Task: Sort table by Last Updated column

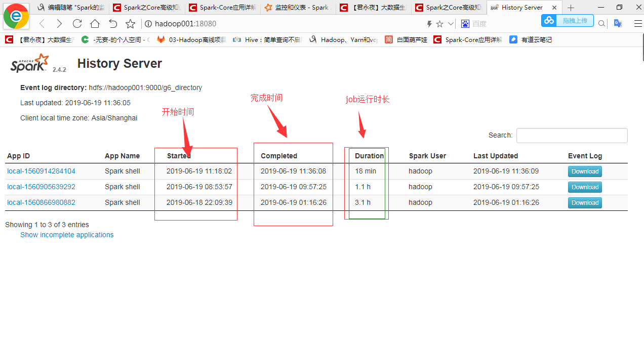Action: (x=496, y=156)
